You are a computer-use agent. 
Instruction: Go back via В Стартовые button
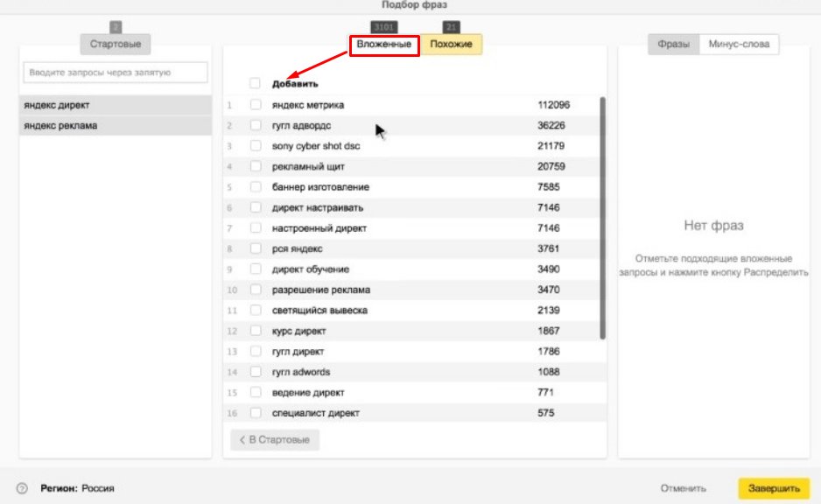pos(275,439)
